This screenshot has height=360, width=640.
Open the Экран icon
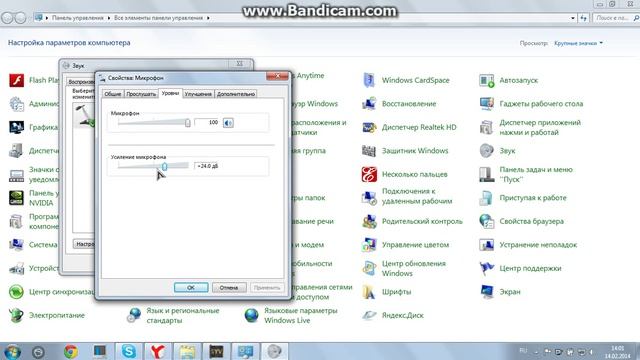click(x=487, y=292)
